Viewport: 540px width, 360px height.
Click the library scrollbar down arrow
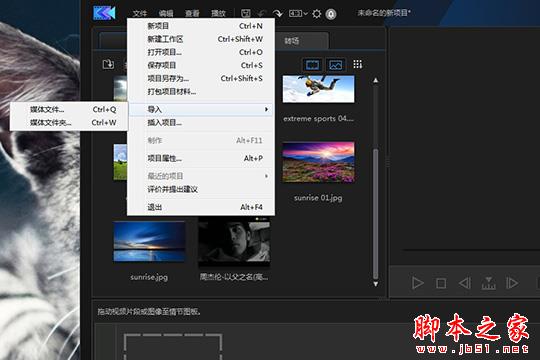pos(375,284)
